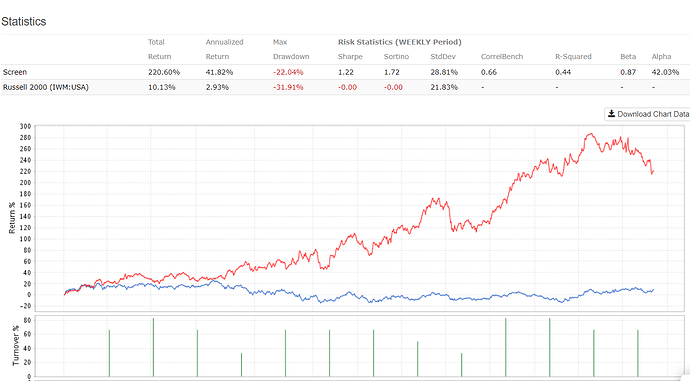Click the first green turnover bar

[109, 353]
